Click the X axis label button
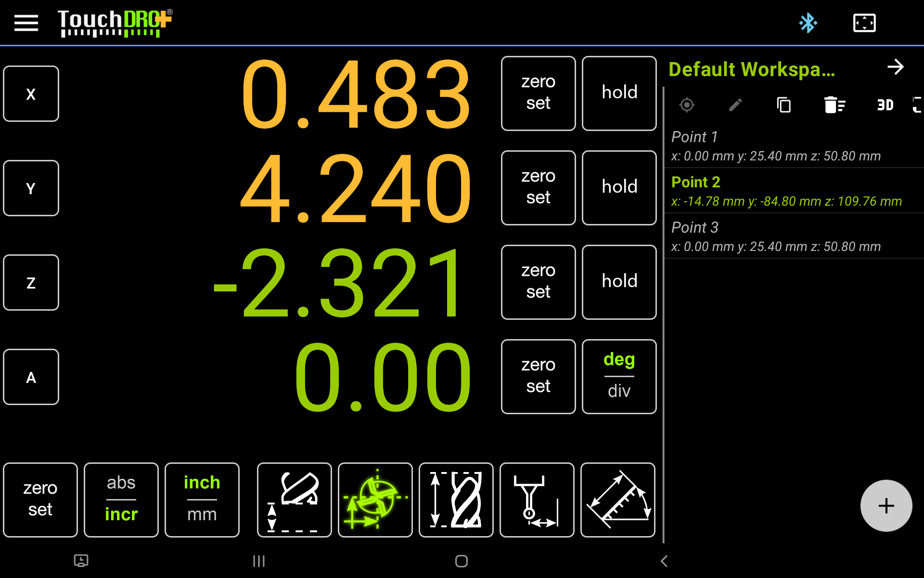 [31, 94]
